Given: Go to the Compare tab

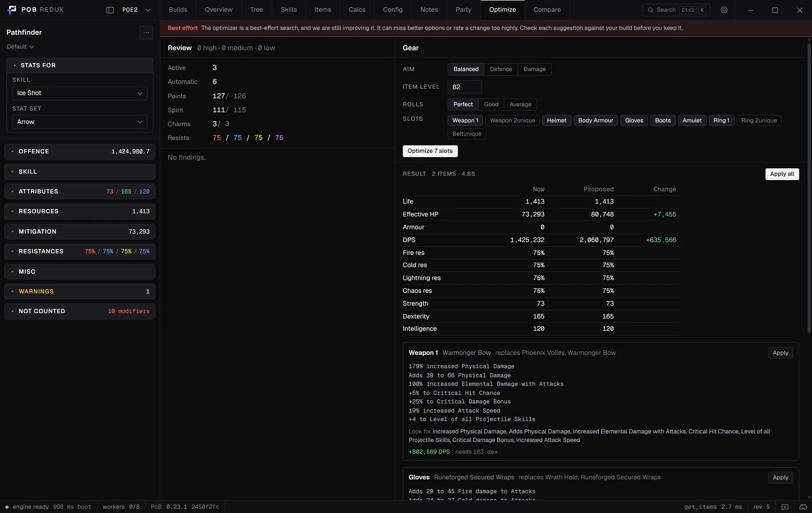Looking at the screenshot, I should click(x=547, y=10).
